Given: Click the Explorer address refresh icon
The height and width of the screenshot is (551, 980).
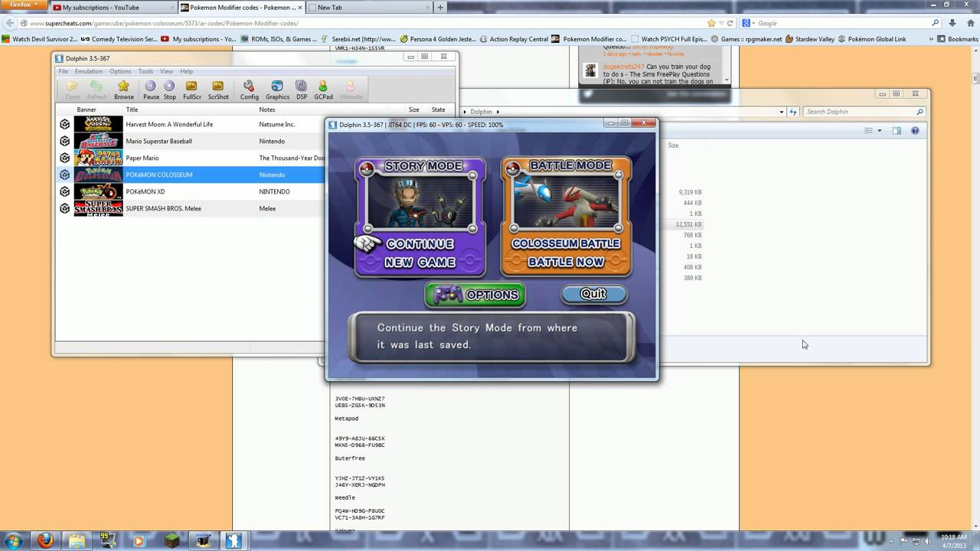Looking at the screenshot, I should click(x=792, y=112).
